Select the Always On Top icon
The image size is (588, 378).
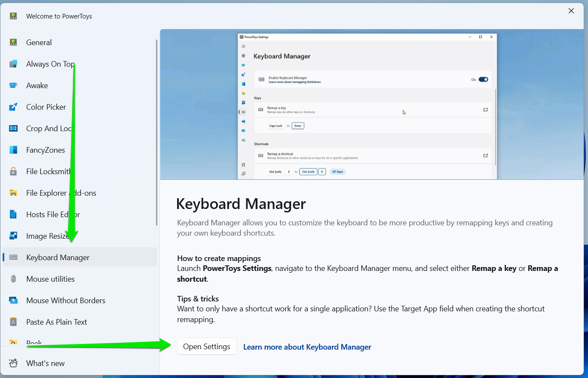click(13, 64)
